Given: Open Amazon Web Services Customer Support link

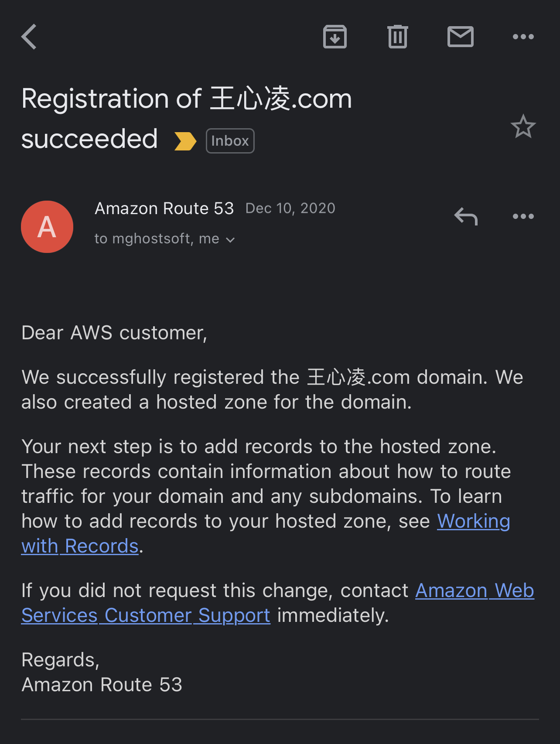Looking at the screenshot, I should tap(474, 591).
